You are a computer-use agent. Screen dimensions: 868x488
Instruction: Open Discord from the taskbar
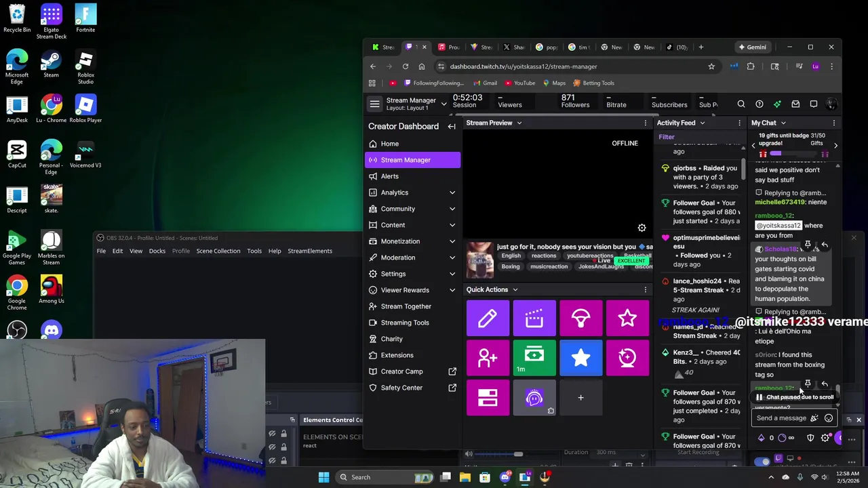pyautogui.click(x=505, y=477)
